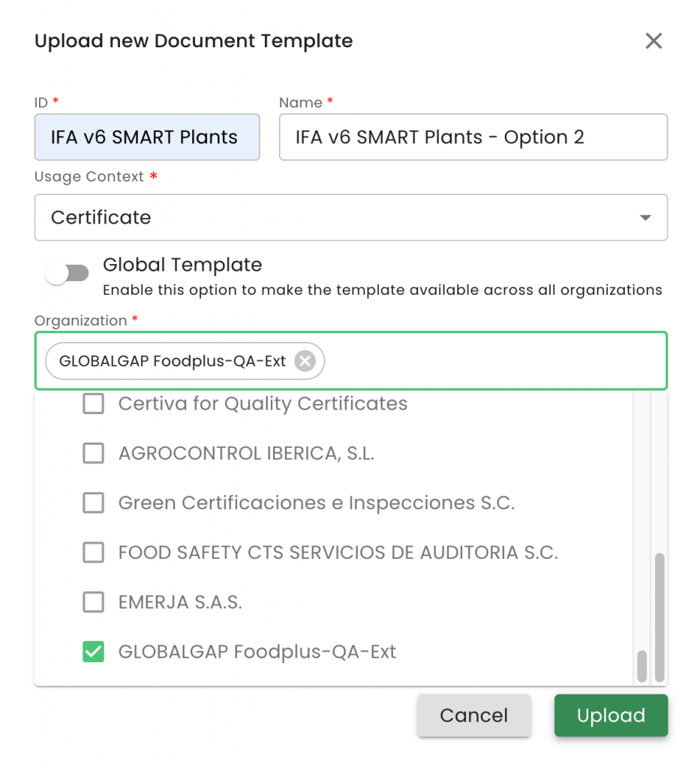Uncheck GLOBALGAP Foodplus-QA-Ext in the list
This screenshot has height=768, width=700.
pyautogui.click(x=93, y=652)
